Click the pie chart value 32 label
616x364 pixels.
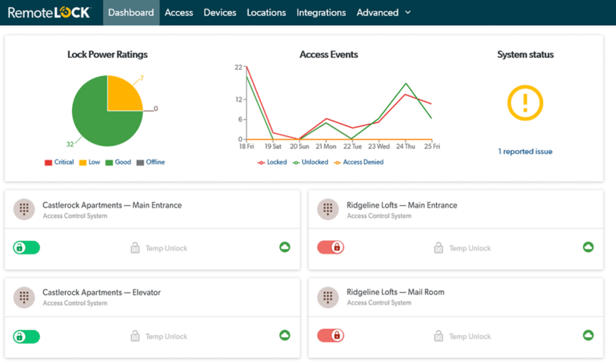(x=70, y=144)
